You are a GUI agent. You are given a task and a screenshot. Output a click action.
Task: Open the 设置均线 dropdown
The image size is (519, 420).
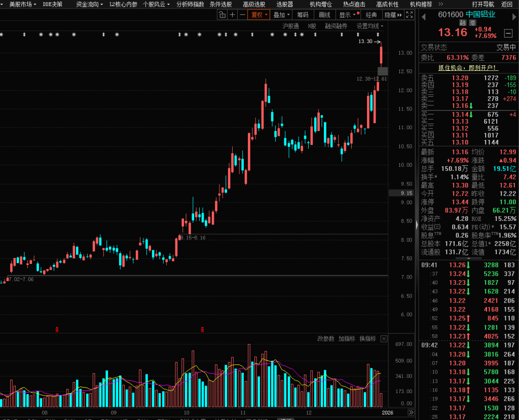[369, 26]
